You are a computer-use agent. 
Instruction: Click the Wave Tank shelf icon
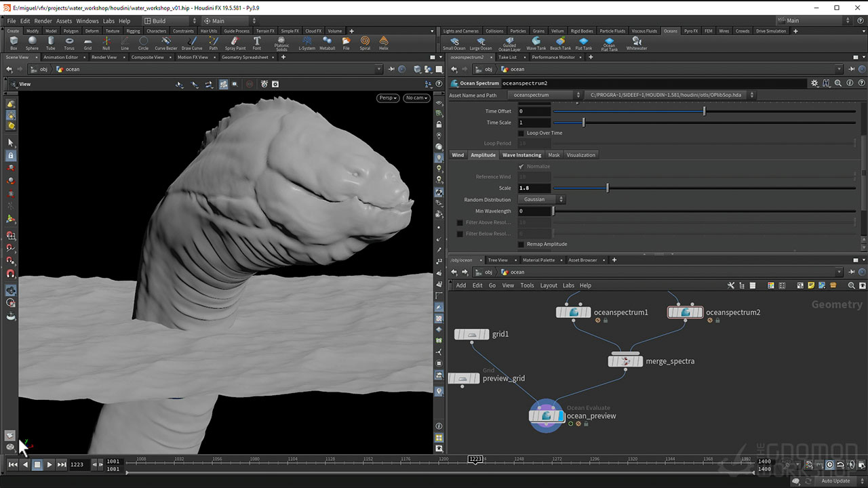pos(536,43)
